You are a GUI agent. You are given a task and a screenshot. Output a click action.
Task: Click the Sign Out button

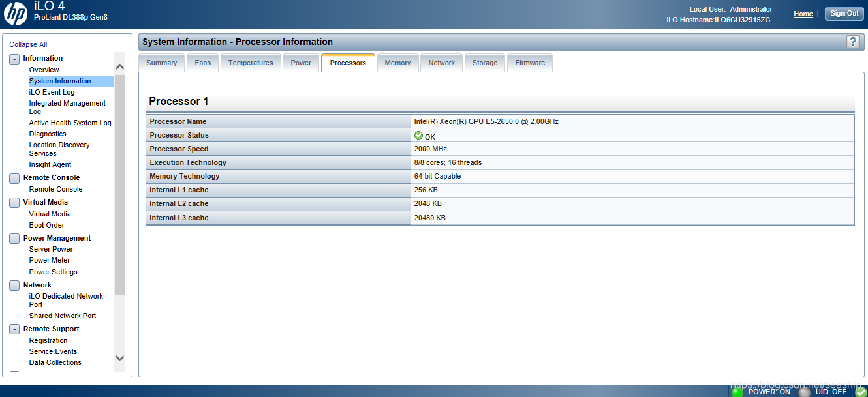pyautogui.click(x=845, y=14)
